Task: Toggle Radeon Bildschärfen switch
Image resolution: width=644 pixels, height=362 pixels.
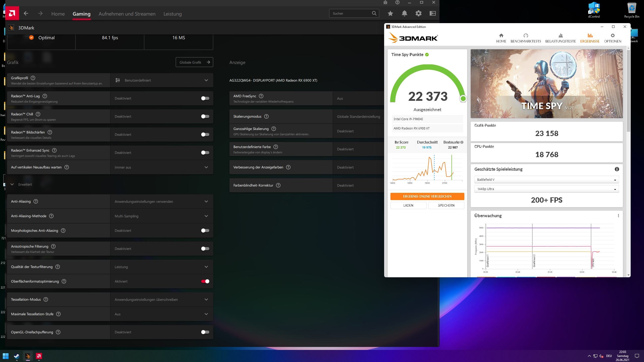Action: pos(205,134)
